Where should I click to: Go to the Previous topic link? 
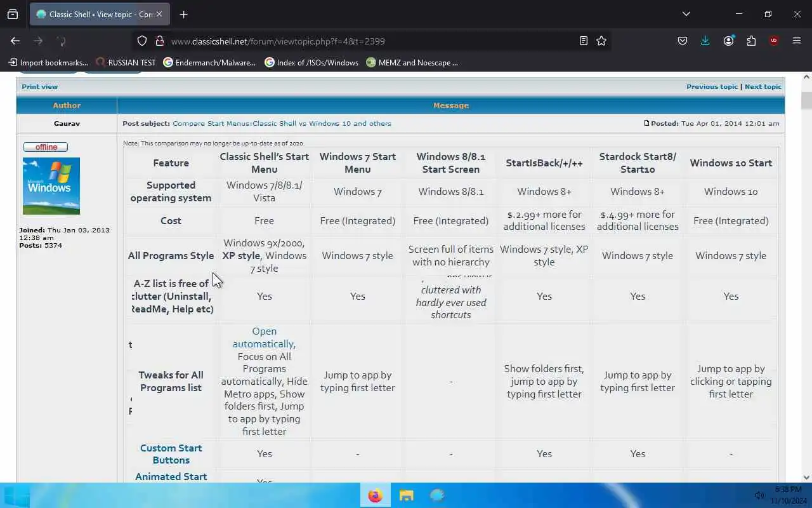click(712, 86)
